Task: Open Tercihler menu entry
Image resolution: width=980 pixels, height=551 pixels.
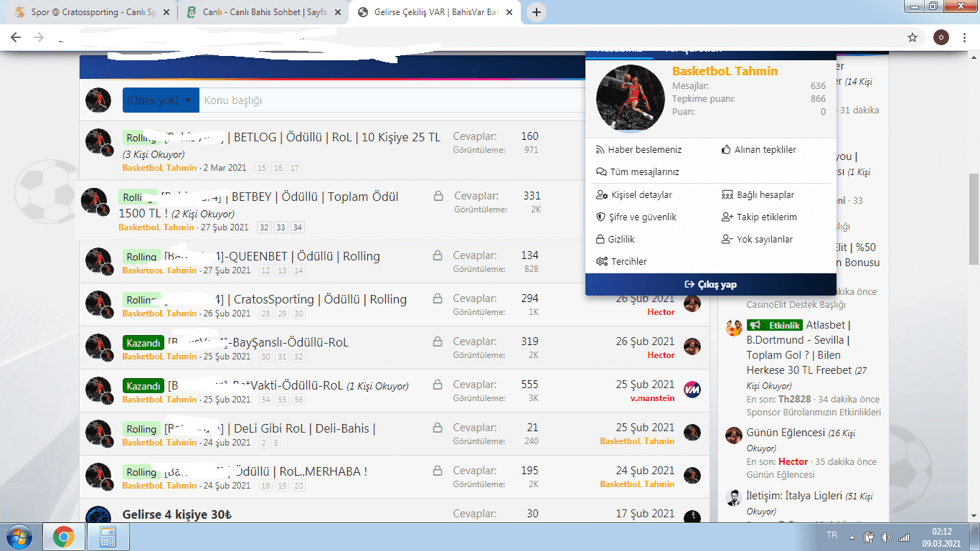Action: [621, 262]
